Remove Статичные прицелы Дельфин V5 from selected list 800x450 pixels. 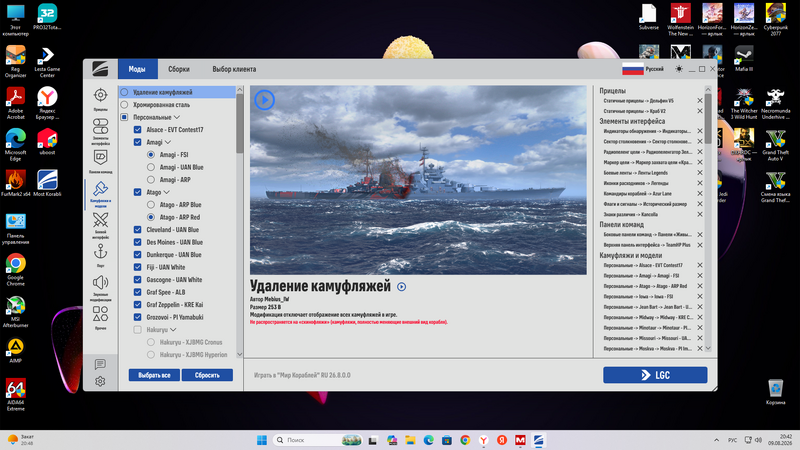coord(700,101)
